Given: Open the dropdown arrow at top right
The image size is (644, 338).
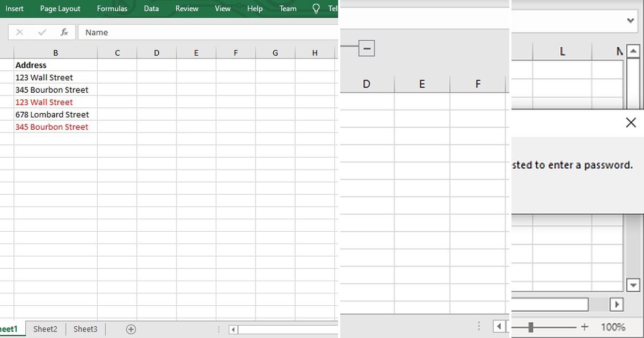Looking at the screenshot, I should (630, 20).
